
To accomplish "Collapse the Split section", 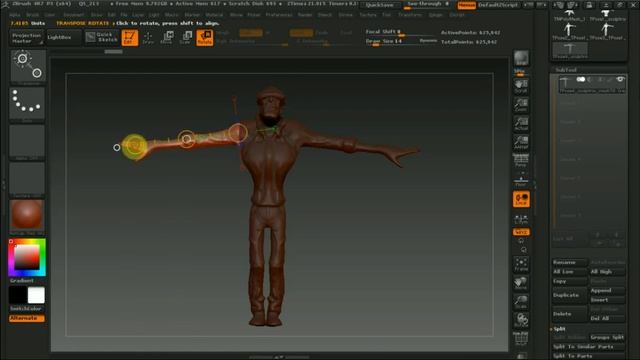I will (559, 329).
